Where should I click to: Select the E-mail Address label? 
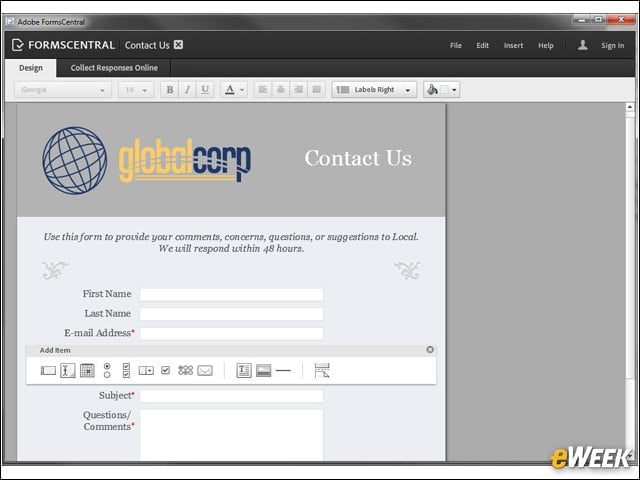99,333
